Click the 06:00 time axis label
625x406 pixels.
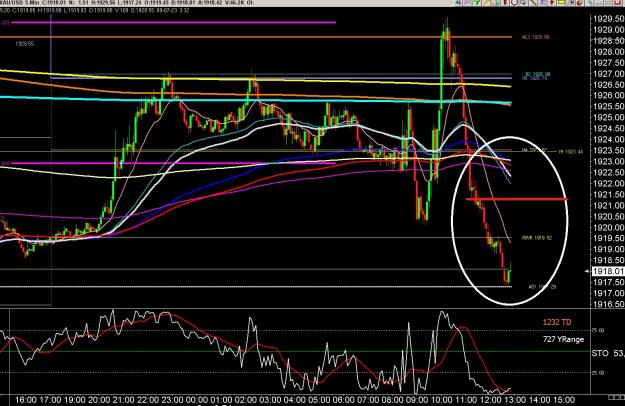[344, 400]
